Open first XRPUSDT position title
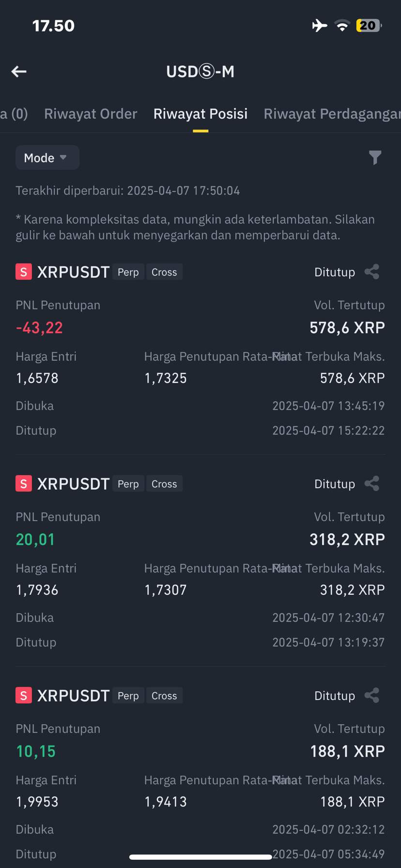Viewport: 401px width, 868px height. [74, 272]
